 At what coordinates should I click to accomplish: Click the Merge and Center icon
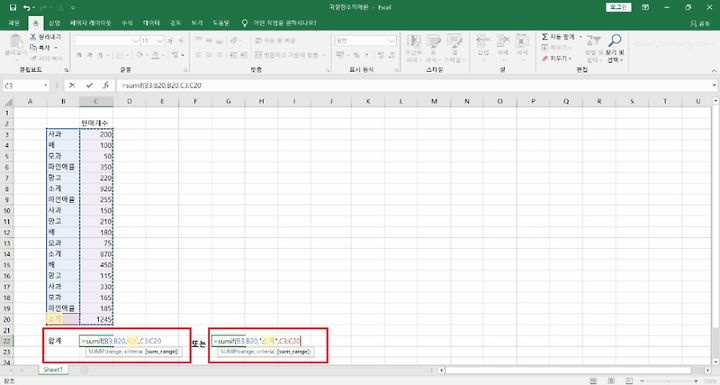tap(259, 55)
